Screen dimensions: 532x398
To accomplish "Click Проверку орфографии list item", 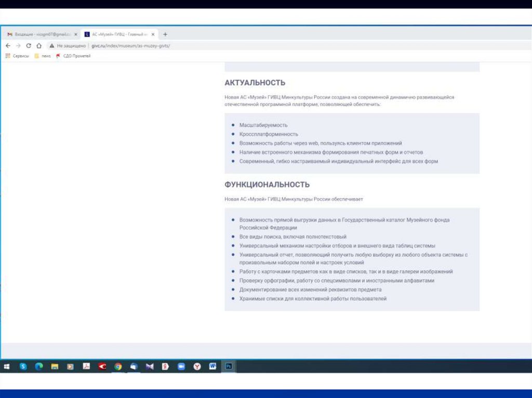I will point(337,281).
